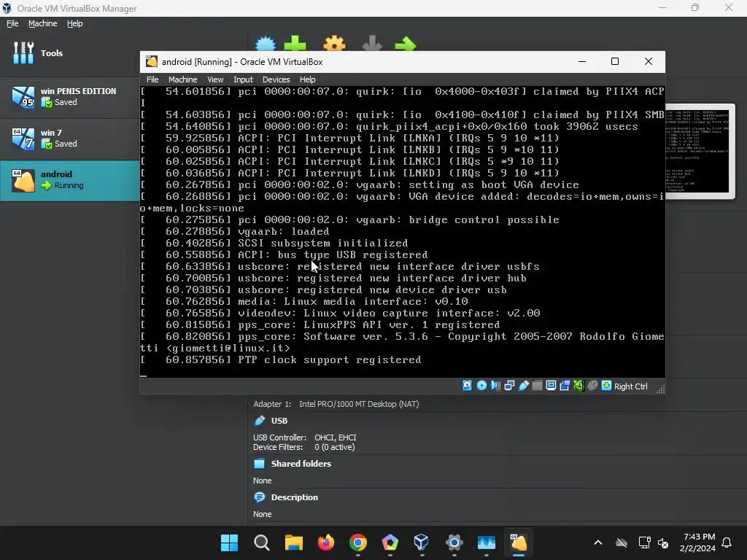
Task: Open Firefox from taskbar
Action: (x=326, y=542)
